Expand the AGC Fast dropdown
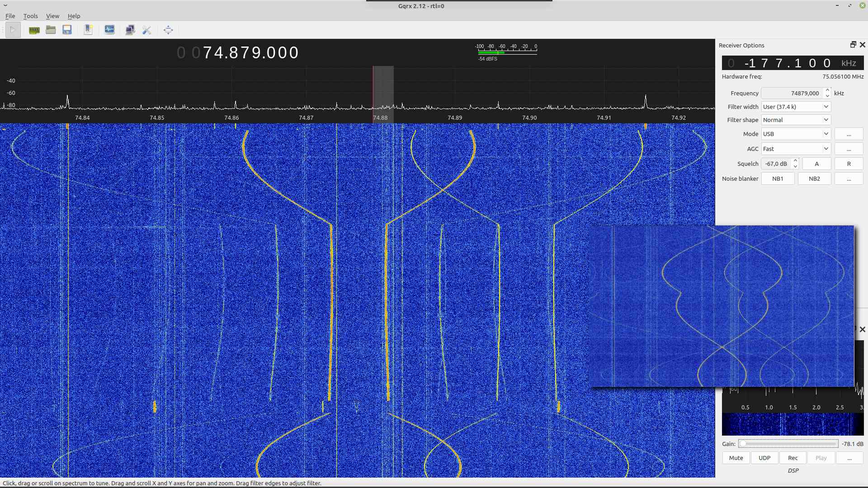 [796, 149]
